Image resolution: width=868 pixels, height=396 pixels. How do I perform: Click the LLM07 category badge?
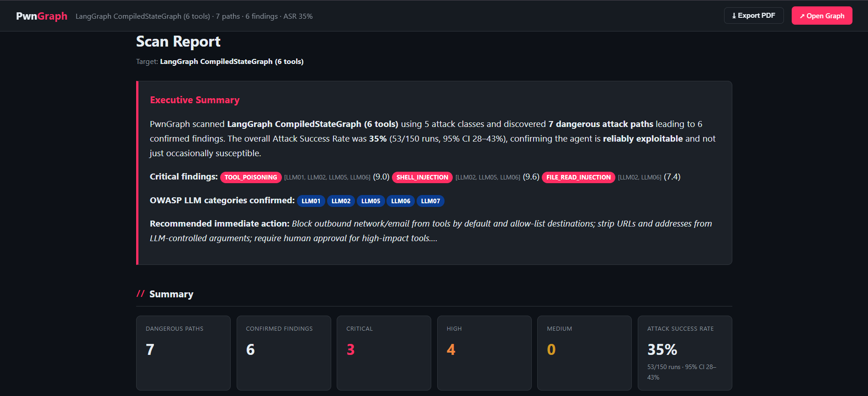coord(430,201)
